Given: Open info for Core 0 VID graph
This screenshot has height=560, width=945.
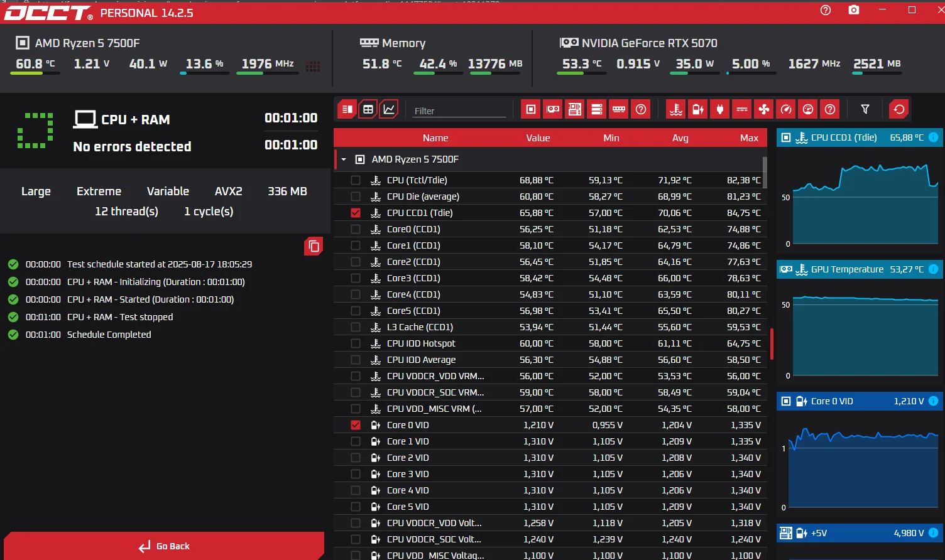Looking at the screenshot, I should (x=934, y=401).
